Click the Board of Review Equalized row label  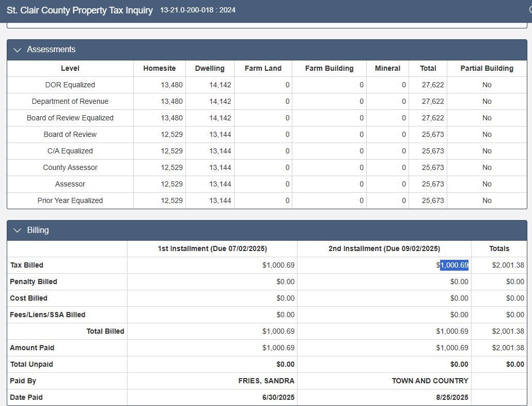pos(70,118)
